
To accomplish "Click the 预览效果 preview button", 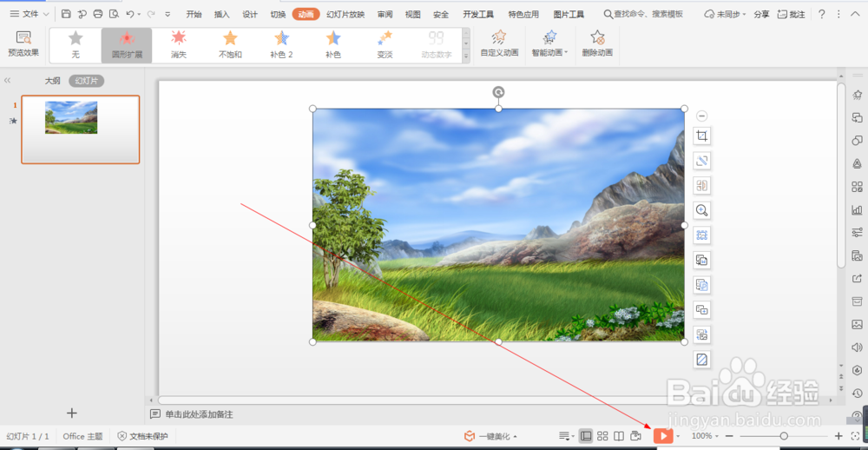I will (x=23, y=44).
